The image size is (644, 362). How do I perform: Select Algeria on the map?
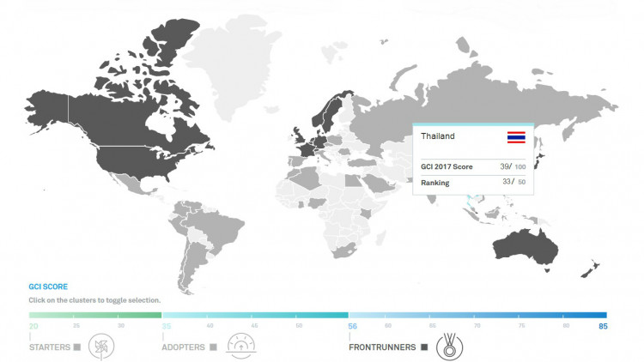point(305,179)
